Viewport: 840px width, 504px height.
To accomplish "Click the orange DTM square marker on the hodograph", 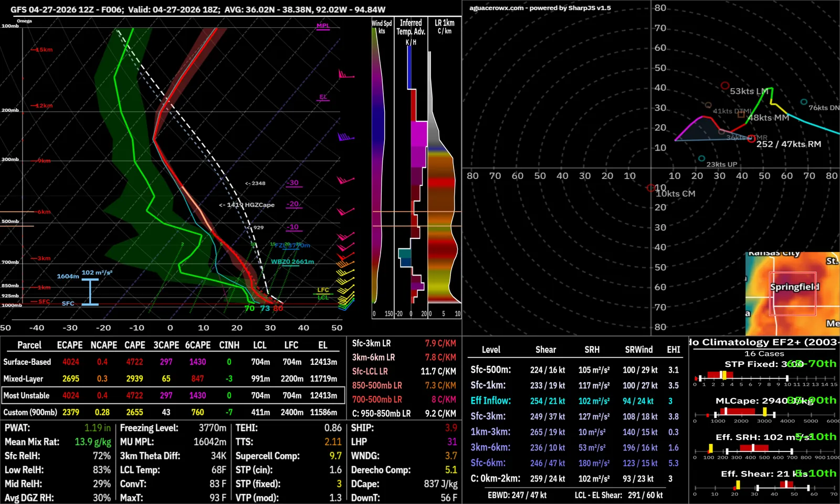I will [741, 114].
